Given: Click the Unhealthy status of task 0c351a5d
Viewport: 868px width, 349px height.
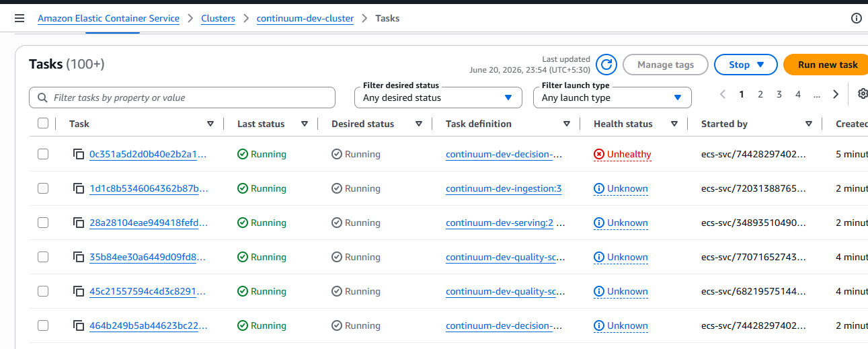Looking at the screenshot, I should [623, 155].
